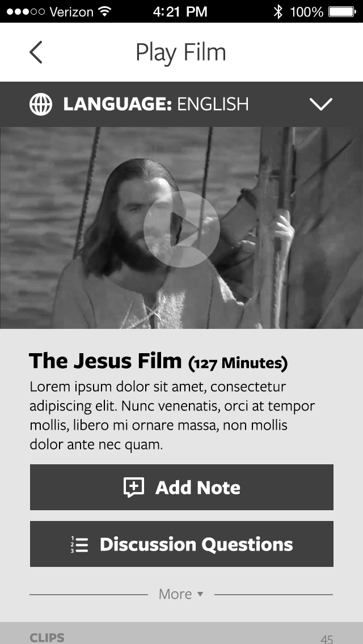This screenshot has height=644, width=363.
Task: Open the Language: English selector bar
Action: coord(181,104)
